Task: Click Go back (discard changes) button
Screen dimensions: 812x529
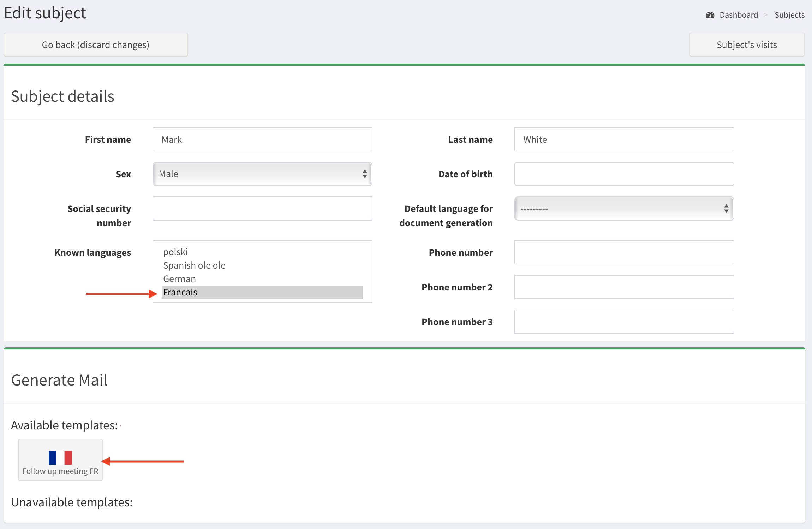Action: [x=96, y=45]
